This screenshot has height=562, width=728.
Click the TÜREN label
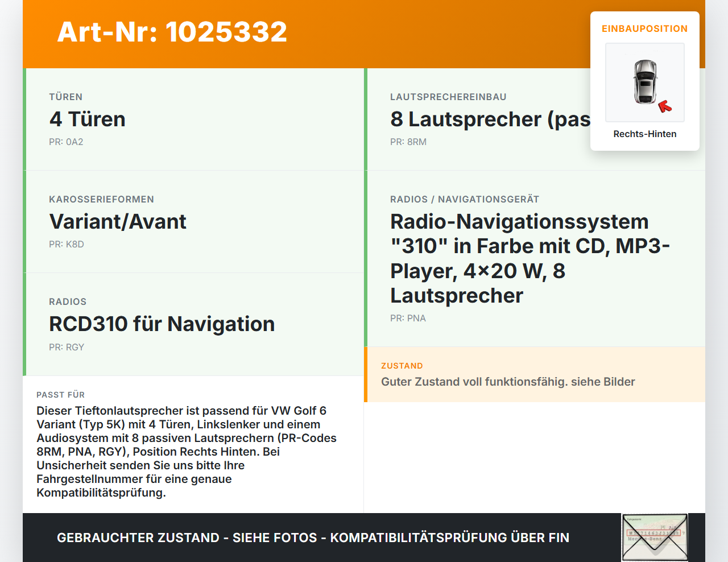tap(66, 97)
